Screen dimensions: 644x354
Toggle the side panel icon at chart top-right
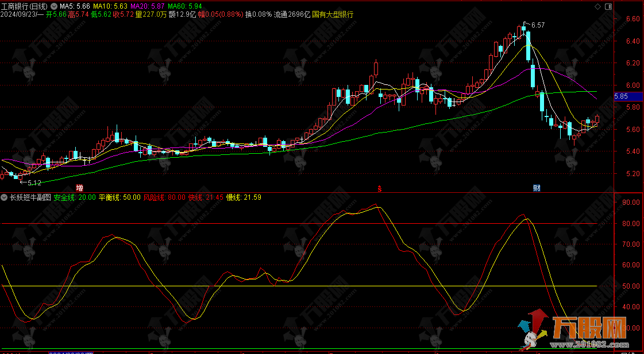coord(608,6)
